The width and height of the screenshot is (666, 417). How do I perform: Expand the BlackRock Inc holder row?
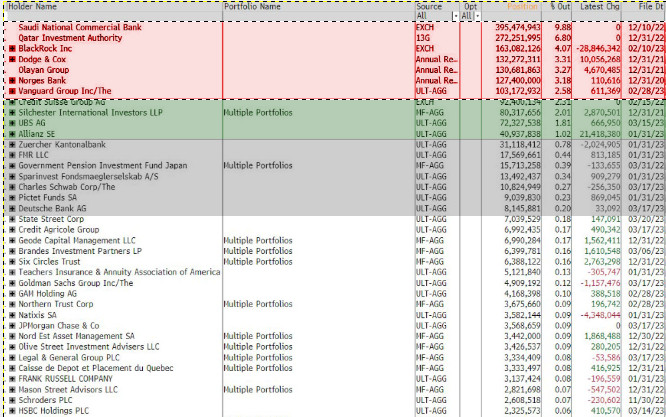12,48
